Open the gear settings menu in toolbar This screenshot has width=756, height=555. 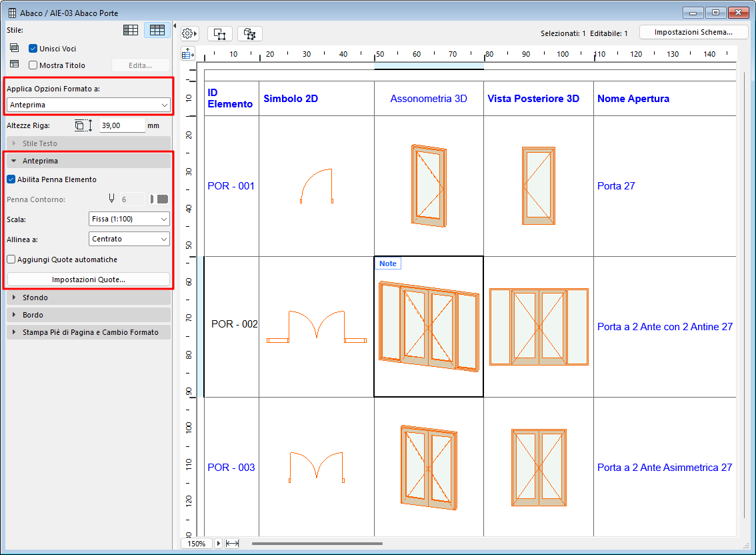[x=189, y=33]
